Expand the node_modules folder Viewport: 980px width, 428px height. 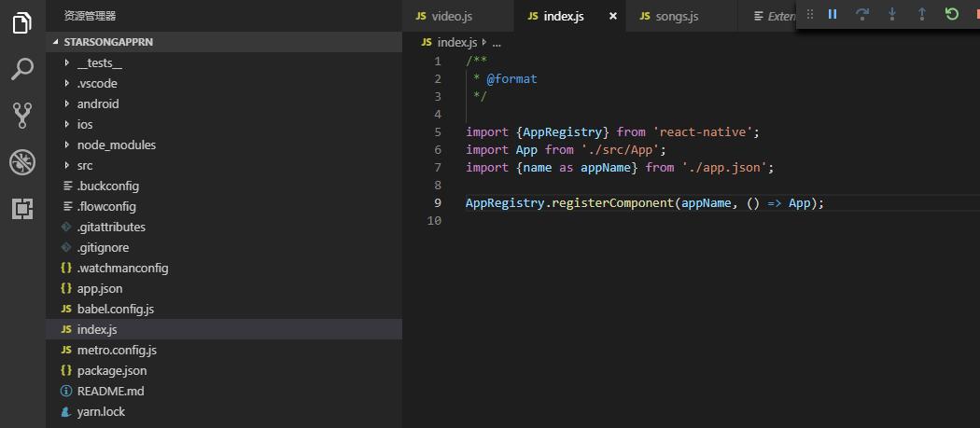pyautogui.click(x=116, y=145)
